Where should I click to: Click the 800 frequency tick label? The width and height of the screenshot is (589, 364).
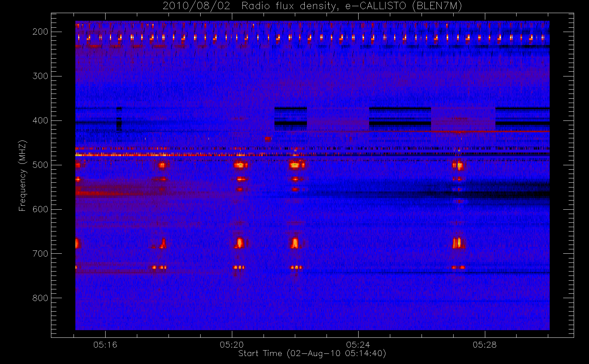(40, 298)
